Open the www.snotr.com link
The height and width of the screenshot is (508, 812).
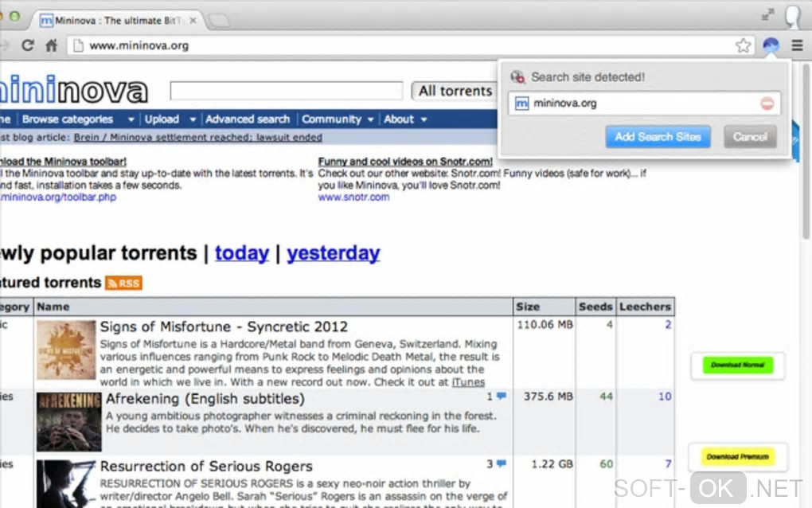point(353,197)
